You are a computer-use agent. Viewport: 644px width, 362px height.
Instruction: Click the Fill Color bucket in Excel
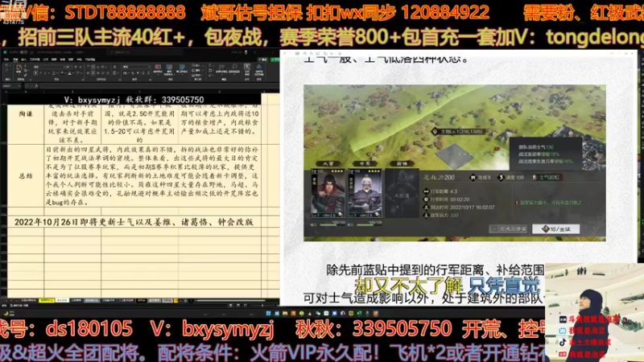[62, 73]
